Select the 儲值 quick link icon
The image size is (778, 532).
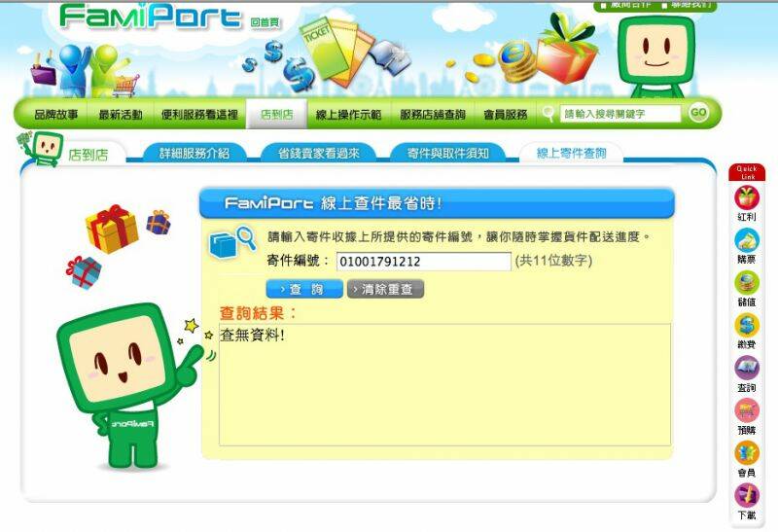click(747, 284)
